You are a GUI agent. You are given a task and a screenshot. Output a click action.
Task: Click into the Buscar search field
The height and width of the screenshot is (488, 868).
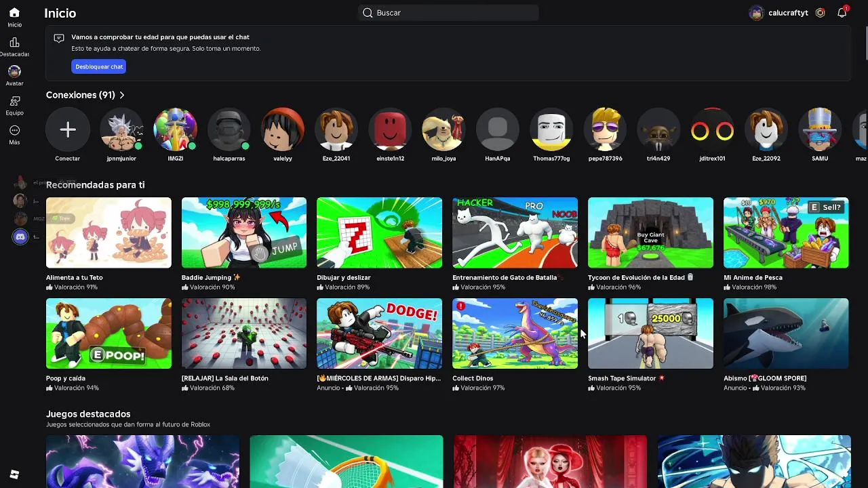[x=448, y=13]
